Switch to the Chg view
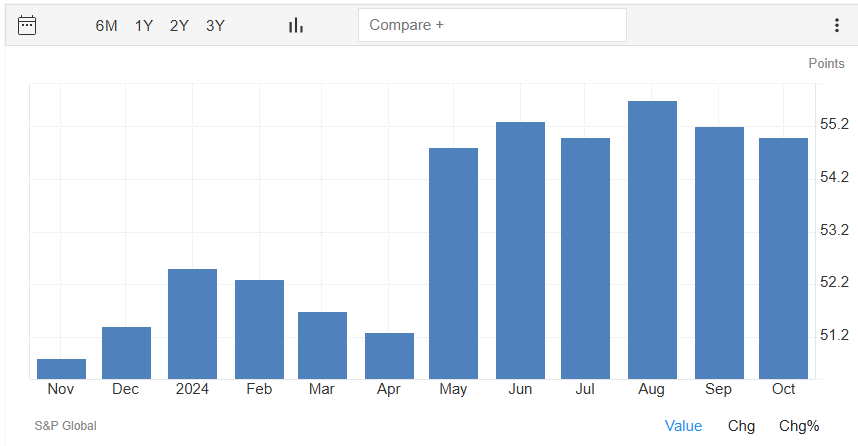Image resolution: width=858 pixels, height=446 pixels. point(741,426)
